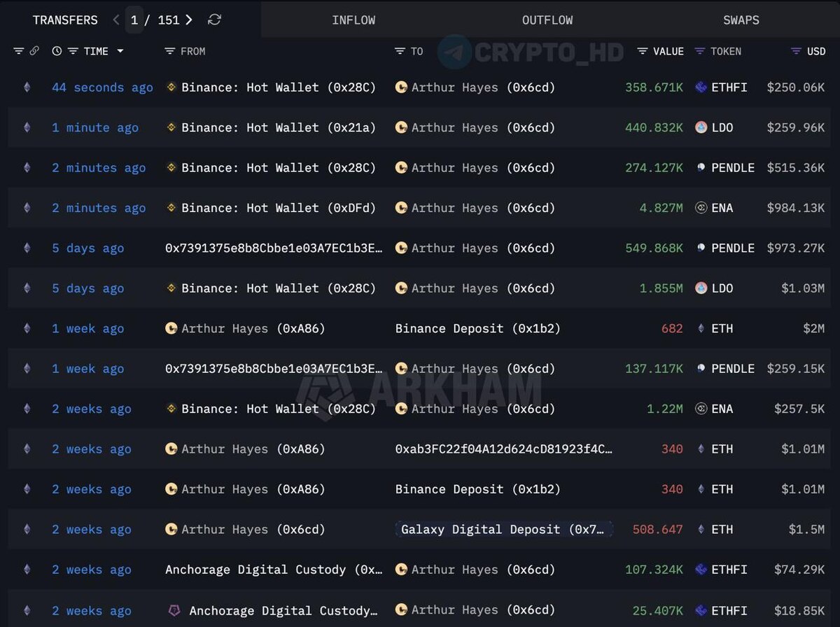840x627 pixels.
Task: Click Anchorage Digital purple logo icon
Action: (x=174, y=610)
